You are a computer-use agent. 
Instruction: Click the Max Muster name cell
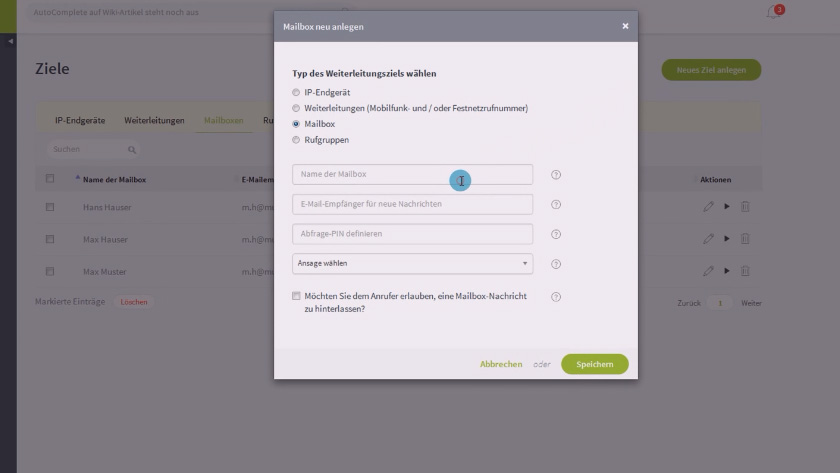tap(105, 272)
